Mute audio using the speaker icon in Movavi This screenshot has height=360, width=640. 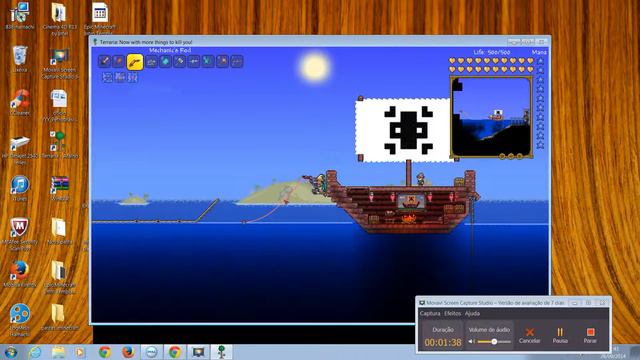(x=471, y=341)
